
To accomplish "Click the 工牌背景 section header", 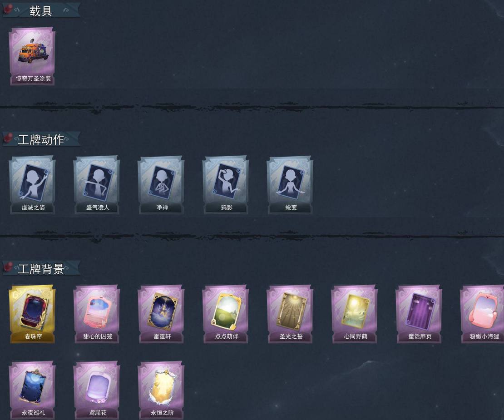I will (41, 269).
